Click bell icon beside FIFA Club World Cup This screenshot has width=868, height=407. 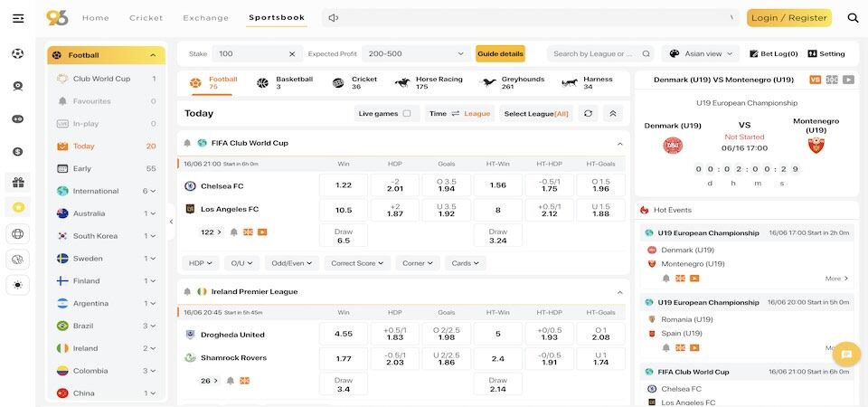(187, 143)
